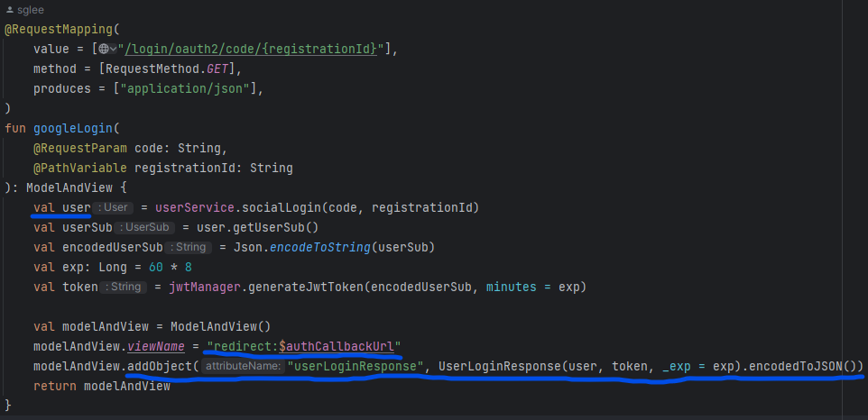Click the "userLoginResponse" string literal
This screenshot has height=420, width=868.
click(x=356, y=367)
